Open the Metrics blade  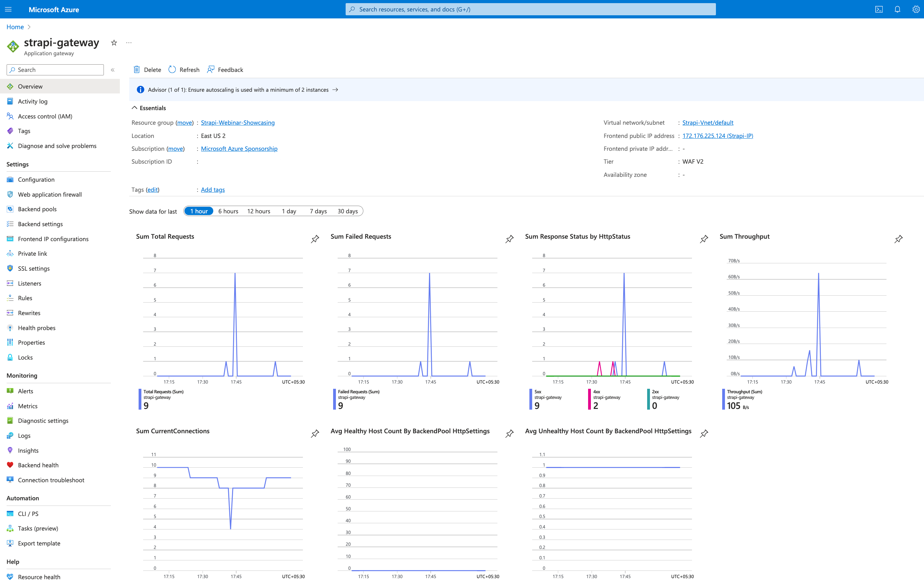28,406
